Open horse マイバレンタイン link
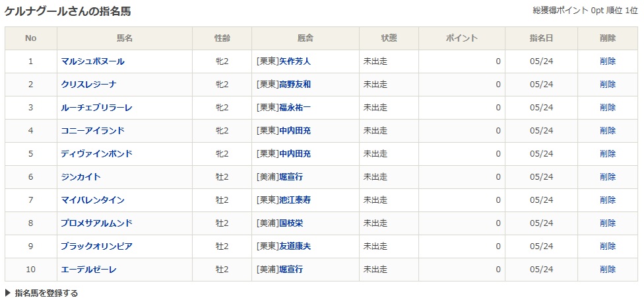This screenshot has height=298, width=644. (x=93, y=200)
